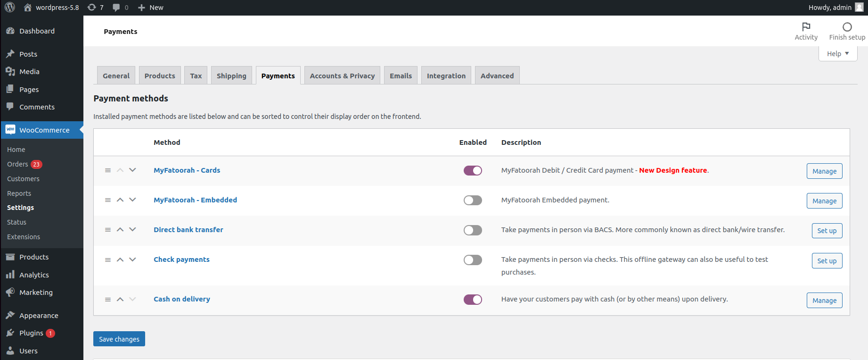Switch to the General tab
The height and width of the screenshot is (360, 868).
116,75
